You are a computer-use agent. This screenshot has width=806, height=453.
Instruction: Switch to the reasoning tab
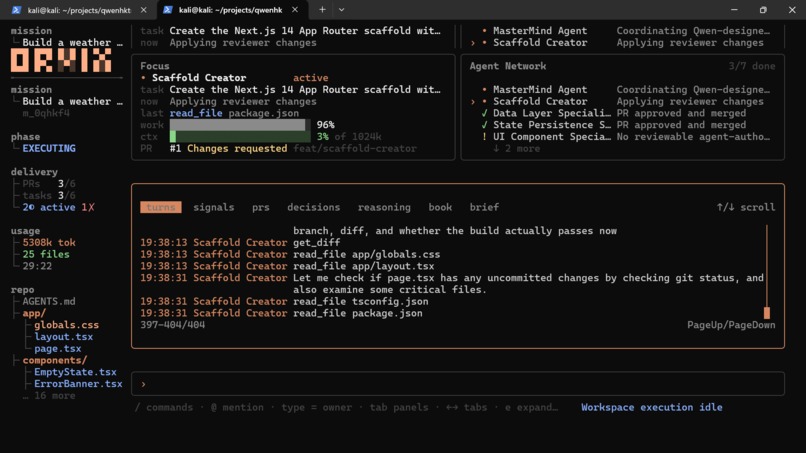384,207
